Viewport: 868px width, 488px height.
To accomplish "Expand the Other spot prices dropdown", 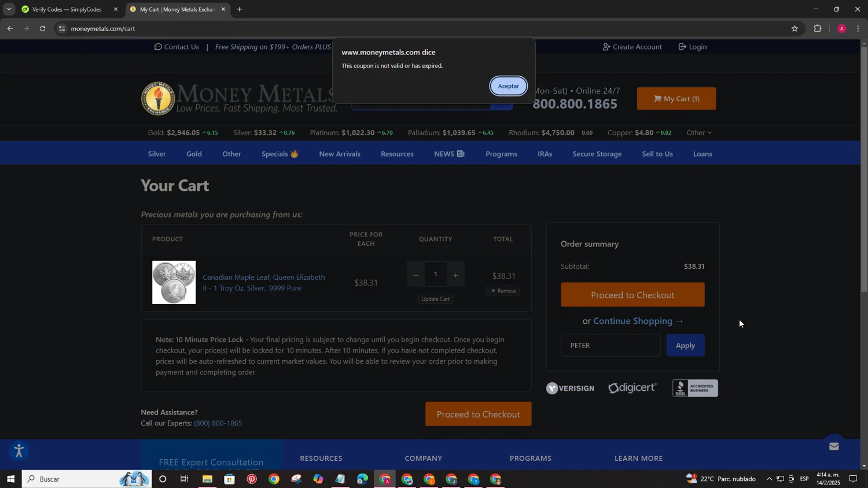I will coord(699,133).
